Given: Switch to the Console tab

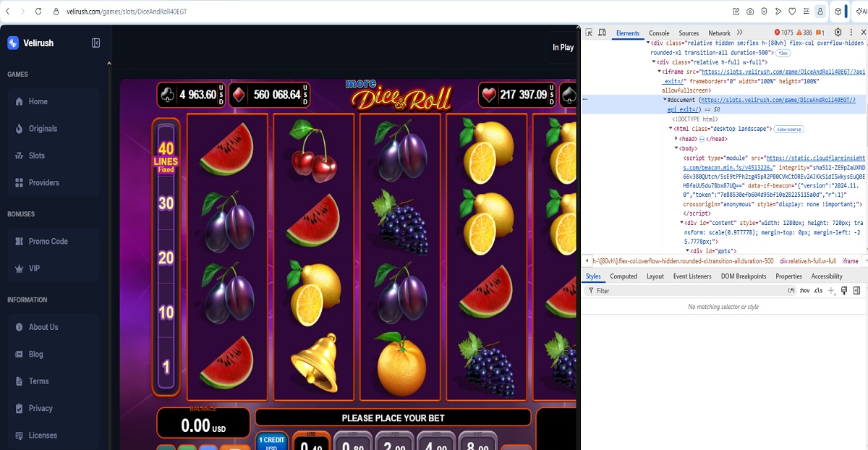Looking at the screenshot, I should pos(659,33).
